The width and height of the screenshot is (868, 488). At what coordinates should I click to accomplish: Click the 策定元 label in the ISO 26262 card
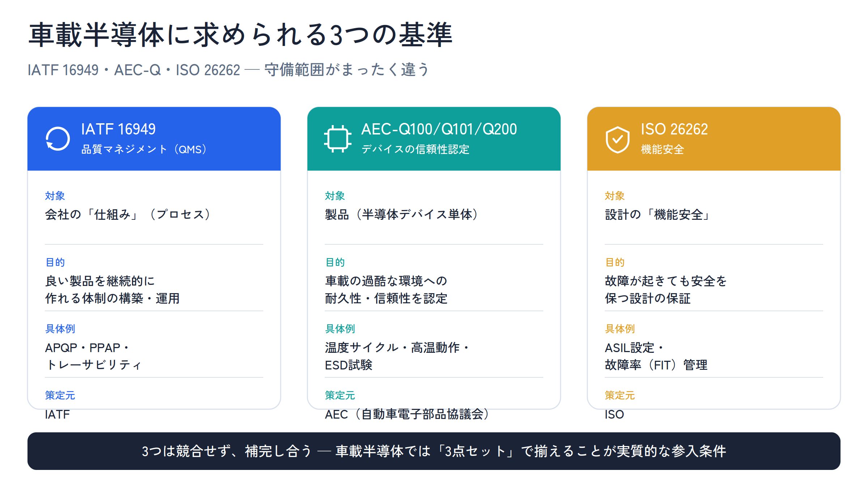tap(620, 395)
